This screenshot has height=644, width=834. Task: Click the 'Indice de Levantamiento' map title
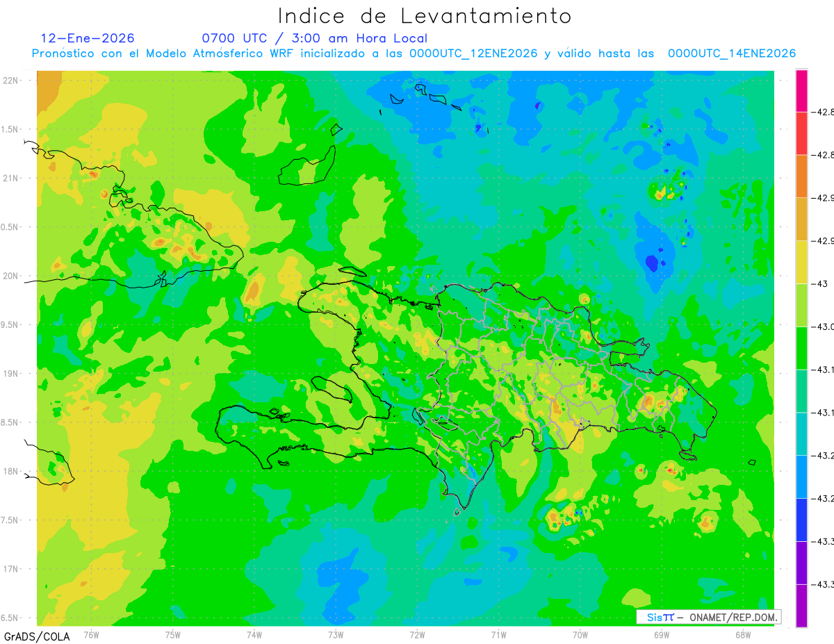coord(425,16)
